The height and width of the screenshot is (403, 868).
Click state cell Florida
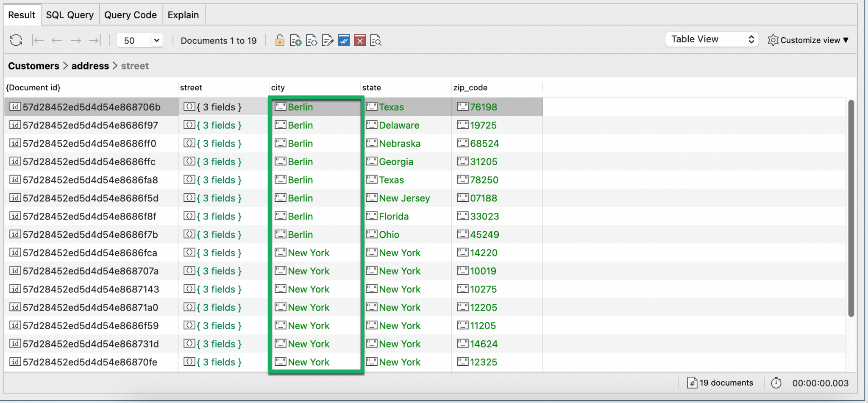point(406,216)
